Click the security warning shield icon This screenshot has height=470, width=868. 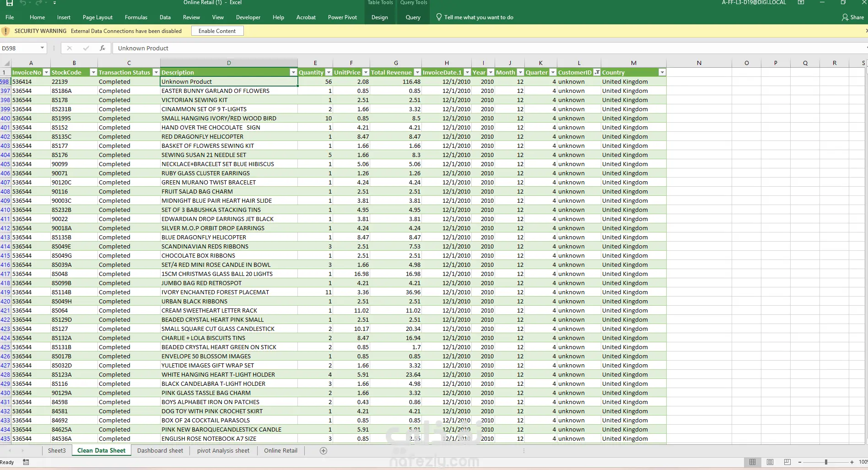[x=5, y=31]
